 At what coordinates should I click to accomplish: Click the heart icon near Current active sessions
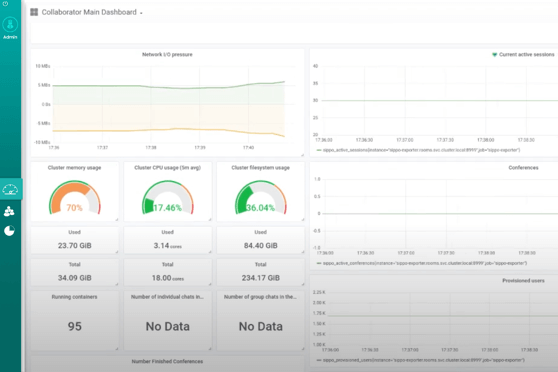click(x=494, y=54)
